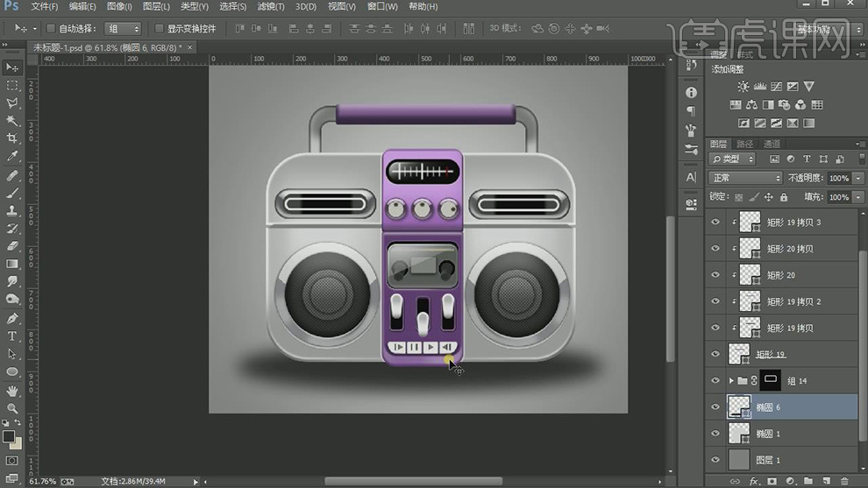The image size is (868, 488).
Task: Select the Zoom magnifier tool
Action: [12, 408]
